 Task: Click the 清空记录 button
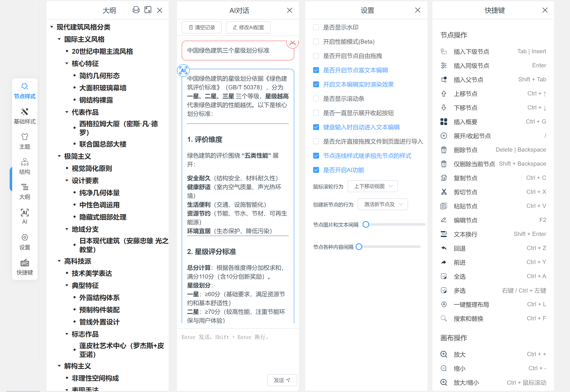pos(202,27)
